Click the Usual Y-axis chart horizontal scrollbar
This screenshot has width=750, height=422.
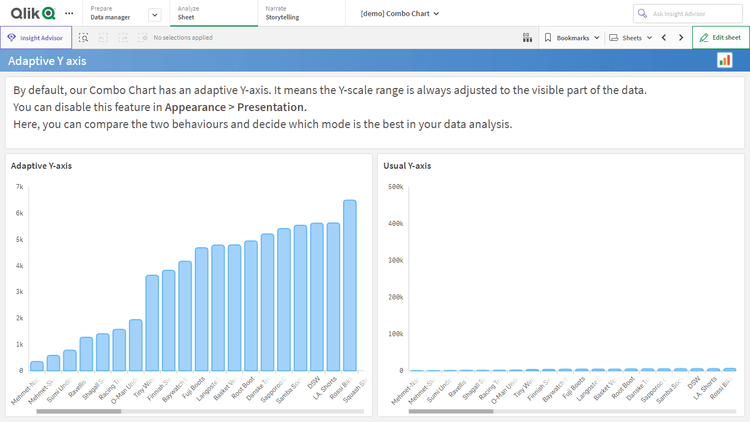click(x=477, y=411)
